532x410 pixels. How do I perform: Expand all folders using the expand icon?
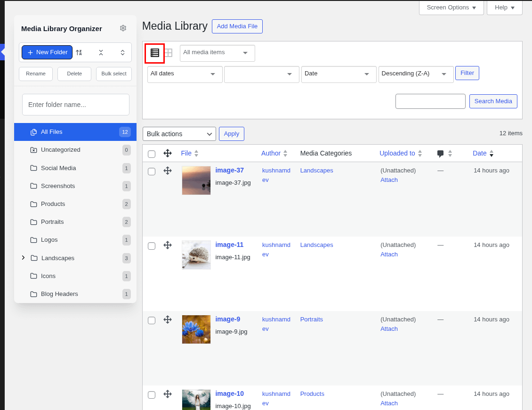click(x=122, y=52)
